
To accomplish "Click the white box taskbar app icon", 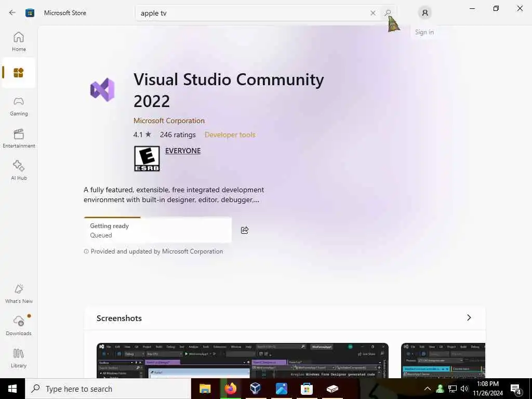I will tap(332, 389).
